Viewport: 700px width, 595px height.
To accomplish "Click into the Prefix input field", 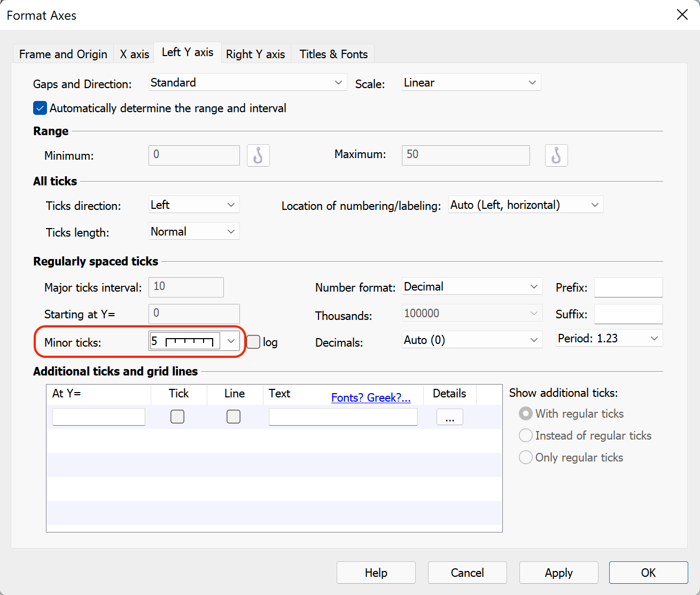I will pos(628,287).
